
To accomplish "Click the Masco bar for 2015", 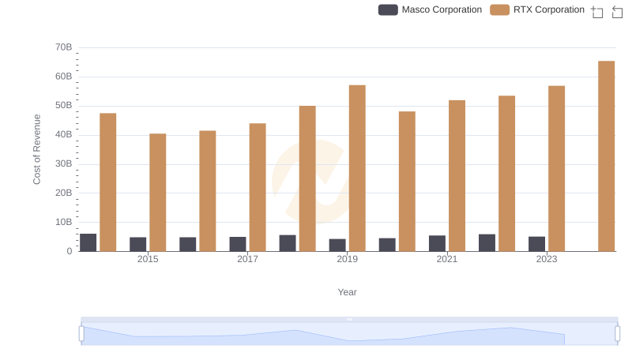I will [137, 245].
